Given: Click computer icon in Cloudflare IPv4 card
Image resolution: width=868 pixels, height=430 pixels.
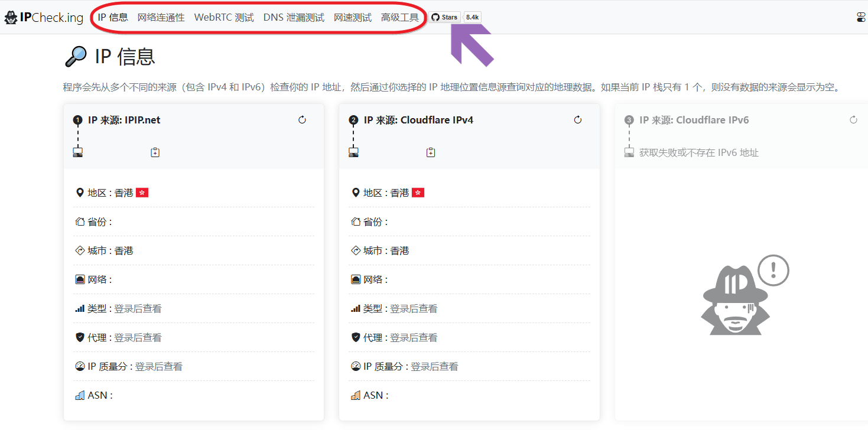Looking at the screenshot, I should click(353, 152).
